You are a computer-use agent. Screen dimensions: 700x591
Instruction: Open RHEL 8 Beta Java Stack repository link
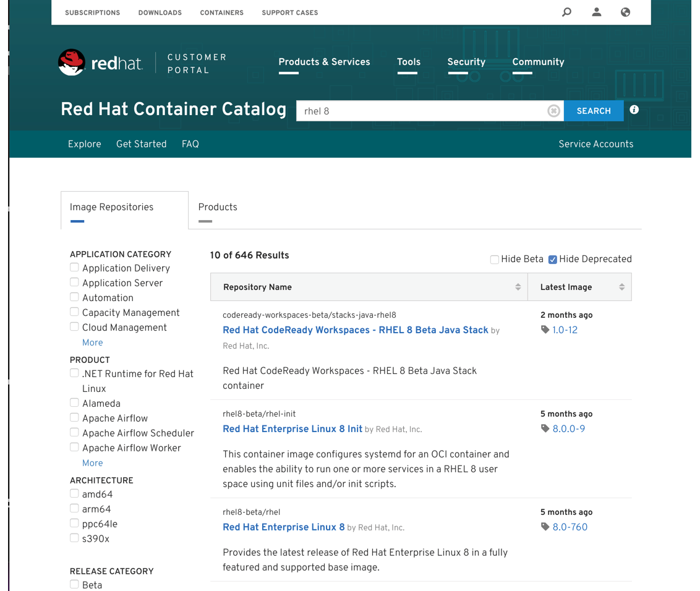click(356, 330)
